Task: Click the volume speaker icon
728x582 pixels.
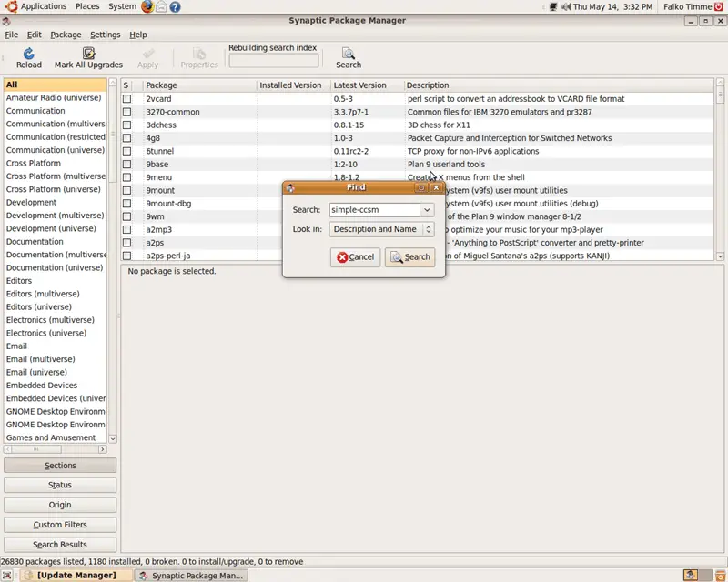Action: (565, 7)
